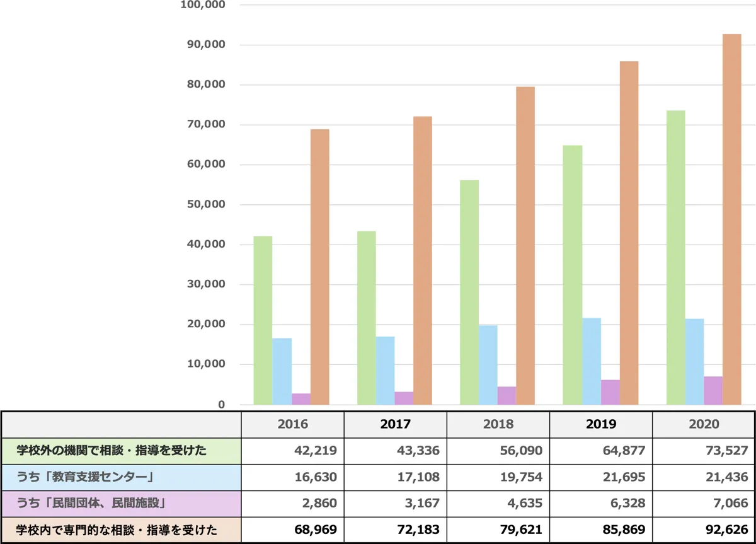Click the 2020 orange bar in chart
Image resolution: width=756 pixels, height=544 pixels.
[x=732, y=219]
